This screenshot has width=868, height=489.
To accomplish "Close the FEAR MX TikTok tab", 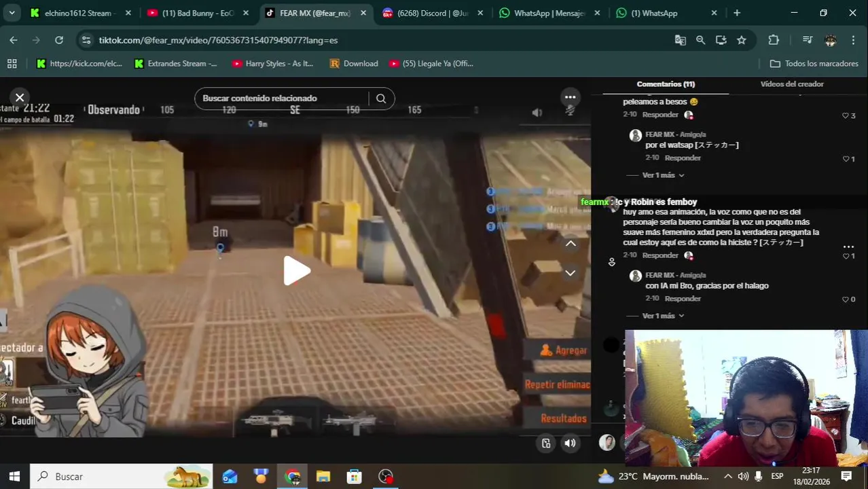I will [x=363, y=13].
